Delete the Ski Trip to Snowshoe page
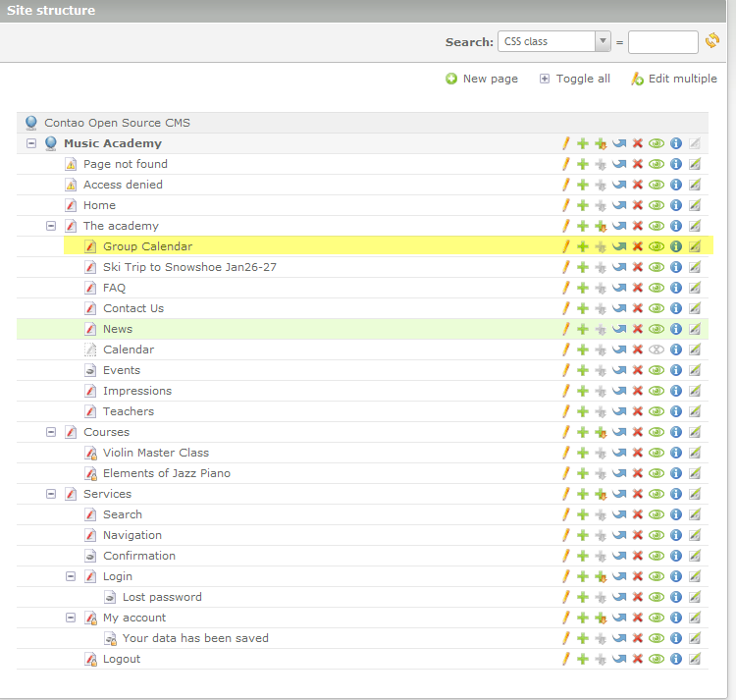The height and width of the screenshot is (700, 736). pos(637,267)
